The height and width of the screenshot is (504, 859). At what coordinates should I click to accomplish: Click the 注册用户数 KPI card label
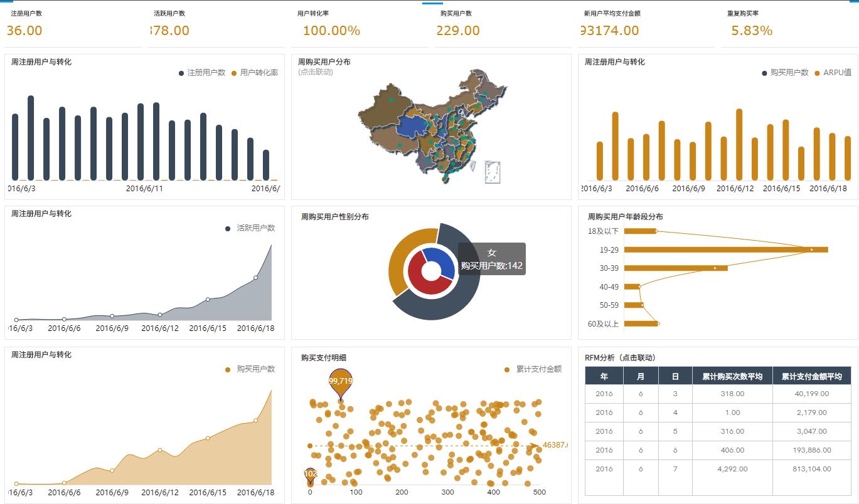26,13
